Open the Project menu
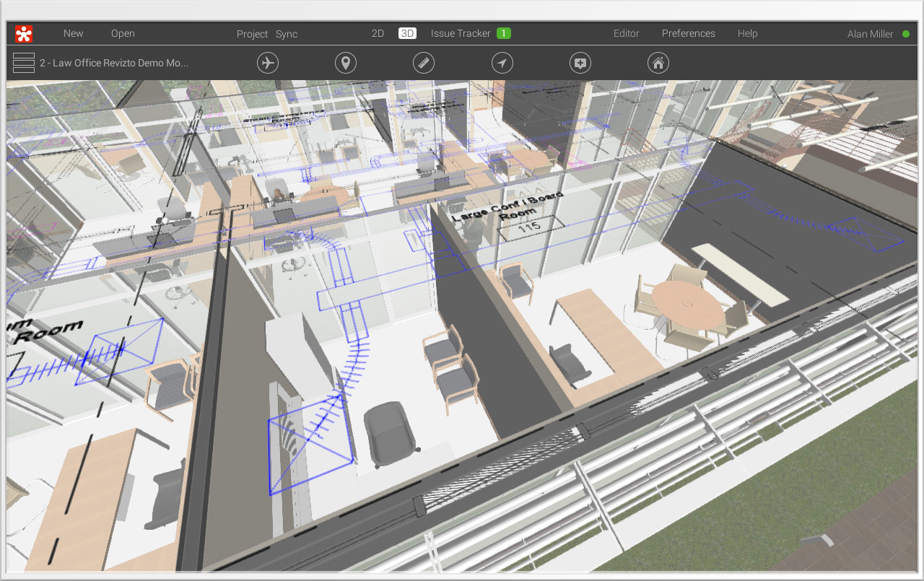Screen dimensions: 924x581 [x=252, y=33]
